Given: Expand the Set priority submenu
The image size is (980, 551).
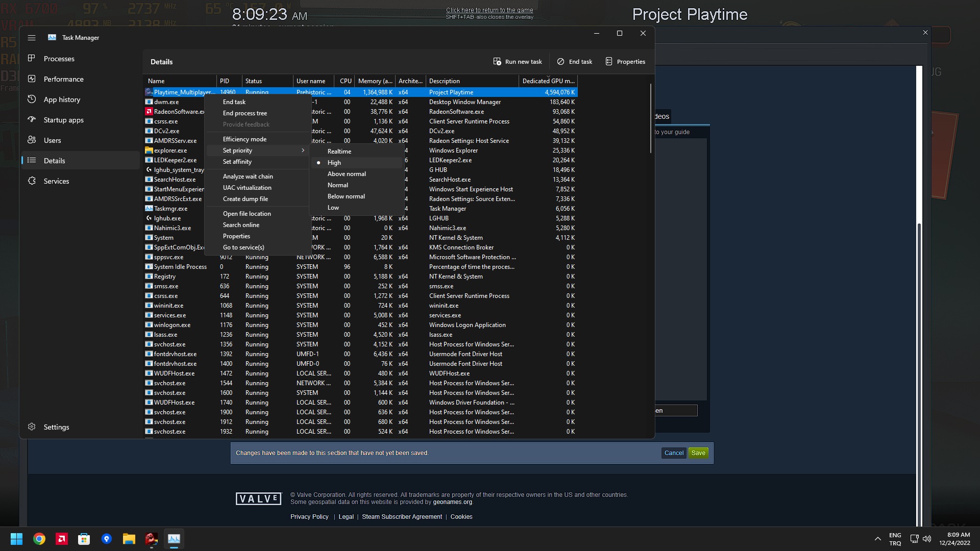Looking at the screenshot, I should 258,150.
